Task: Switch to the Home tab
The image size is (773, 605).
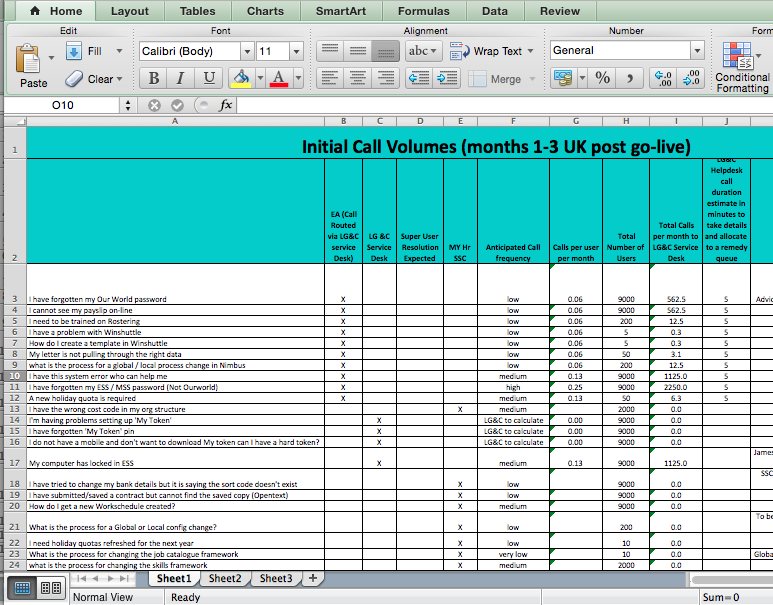Action: [55, 11]
